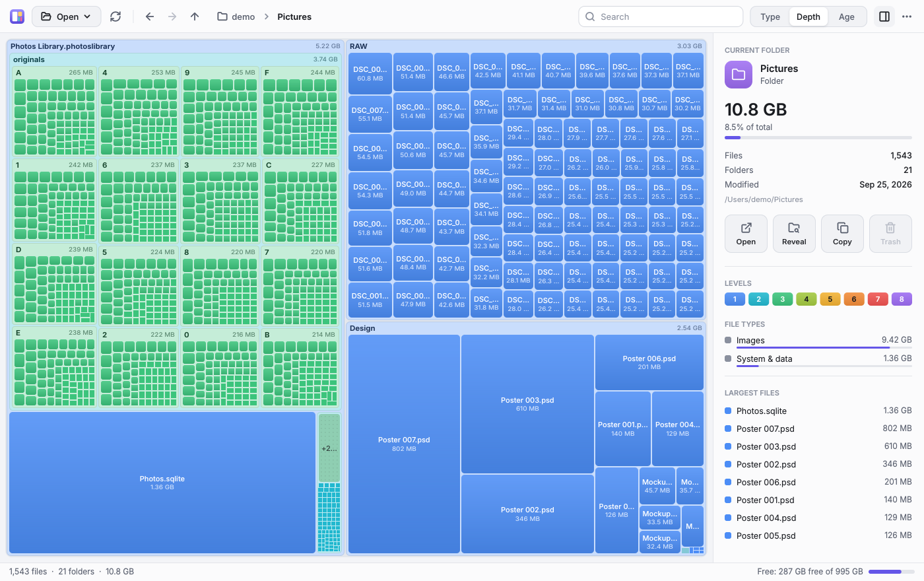924x581 pixels.
Task: Refresh the scan with reload icon
Action: pyautogui.click(x=115, y=17)
